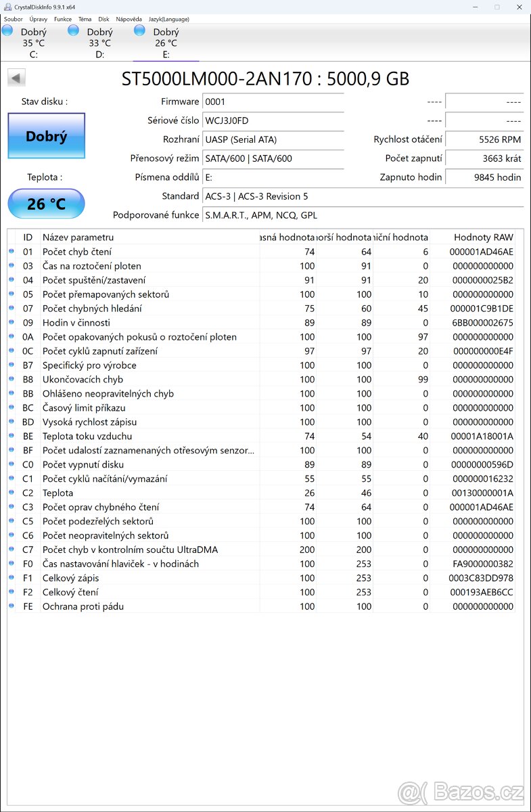
Task: Open the Soubor menu
Action: [x=14, y=19]
